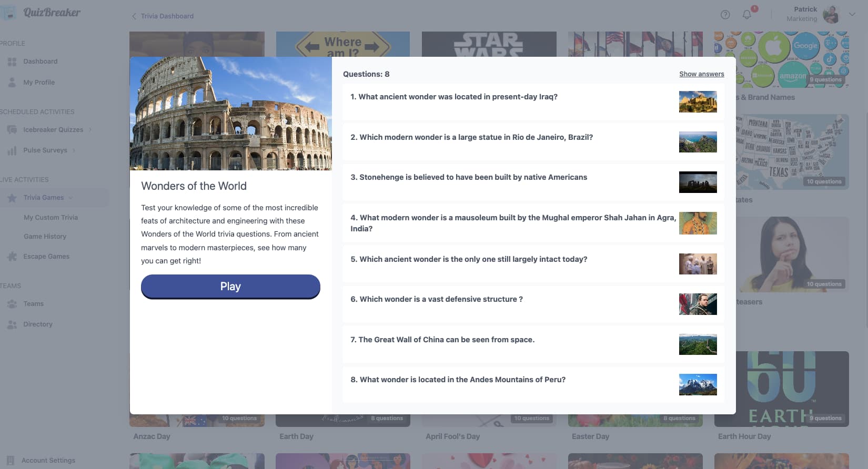The height and width of the screenshot is (469, 868).
Task: Select the Escape Games icon
Action: (x=12, y=256)
